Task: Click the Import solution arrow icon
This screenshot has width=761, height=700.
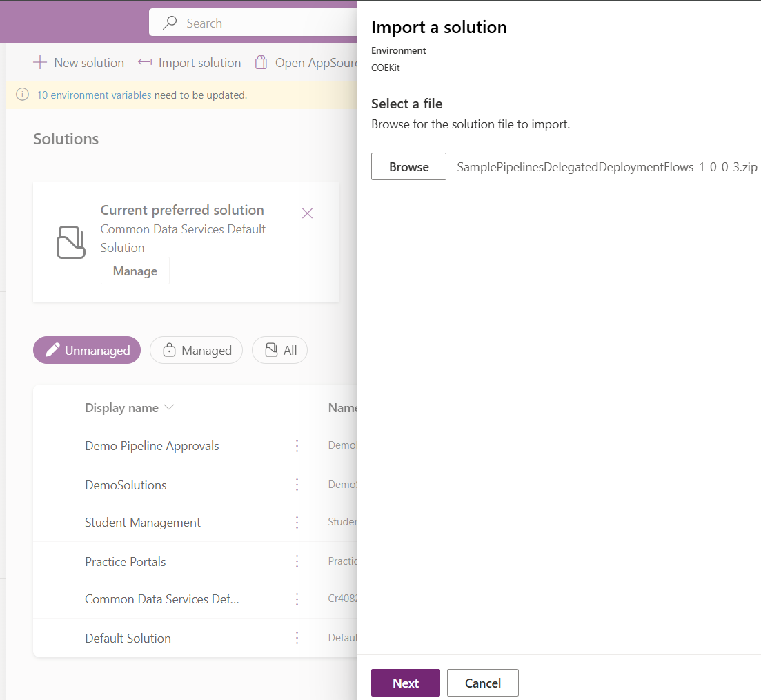Action: [145, 63]
